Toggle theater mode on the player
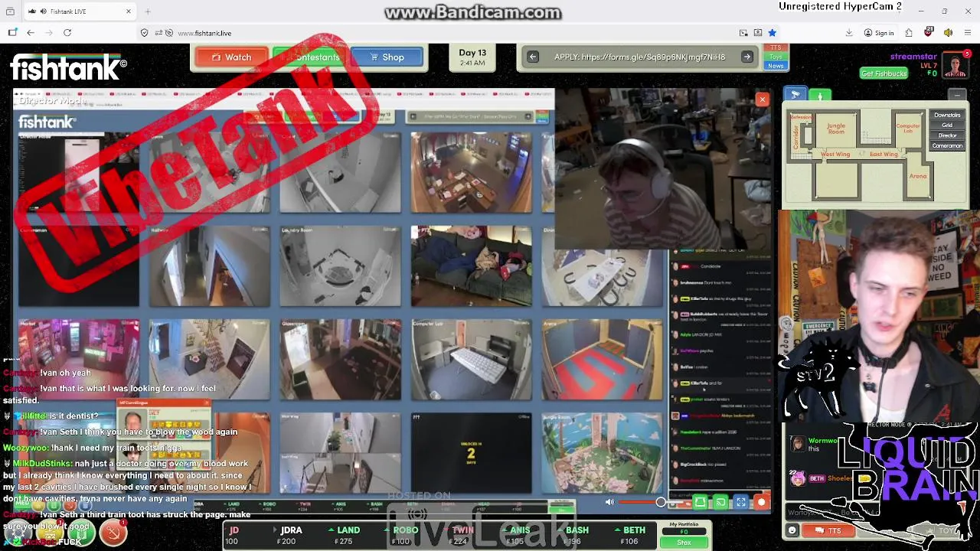 (x=700, y=502)
